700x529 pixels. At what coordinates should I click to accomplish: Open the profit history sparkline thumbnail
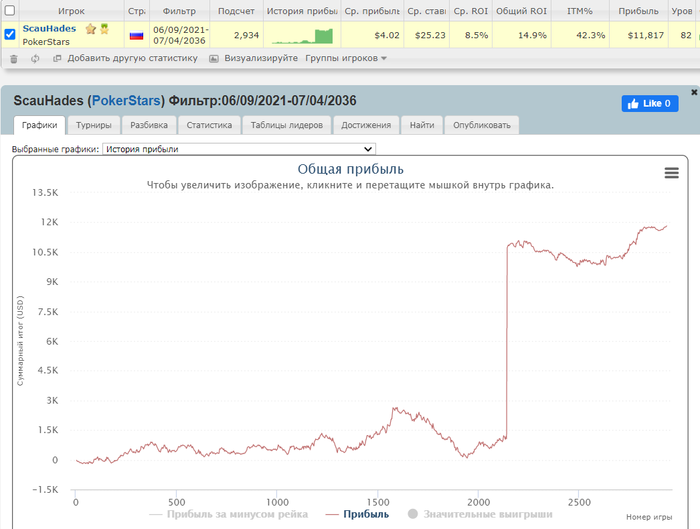(302, 36)
